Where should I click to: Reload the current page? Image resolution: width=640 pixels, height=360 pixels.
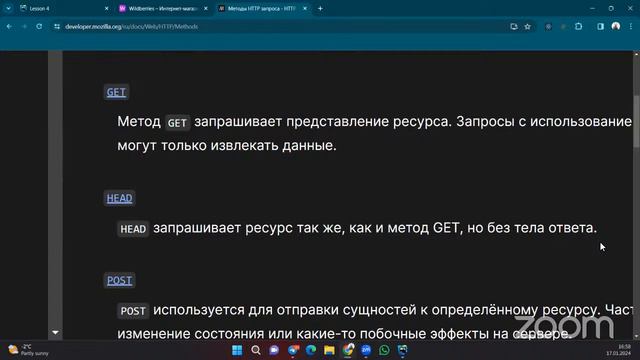pyautogui.click(x=39, y=27)
